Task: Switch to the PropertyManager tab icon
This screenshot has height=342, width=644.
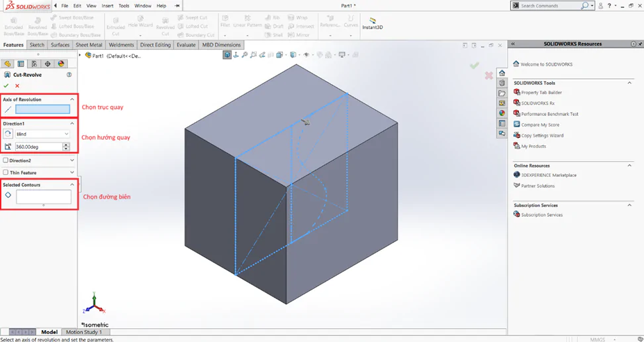Action: [x=21, y=64]
